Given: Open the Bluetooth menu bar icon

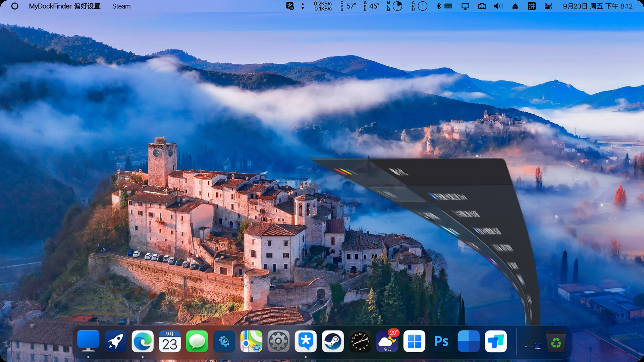Looking at the screenshot, I should point(438,6).
